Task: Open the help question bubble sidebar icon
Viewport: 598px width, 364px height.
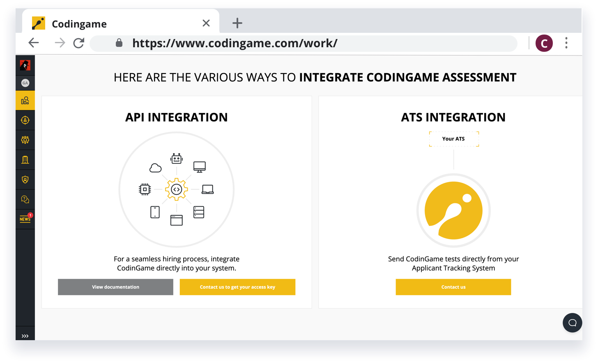Action: [x=25, y=199]
